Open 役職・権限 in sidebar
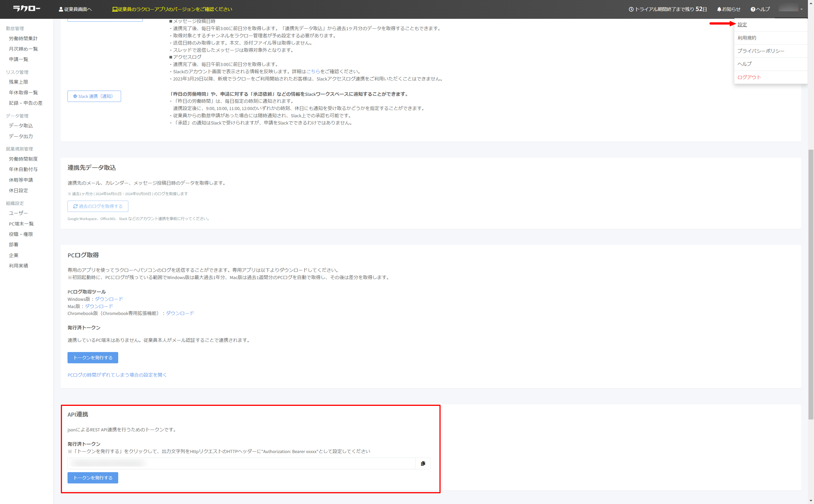814x504 pixels. (x=21, y=234)
